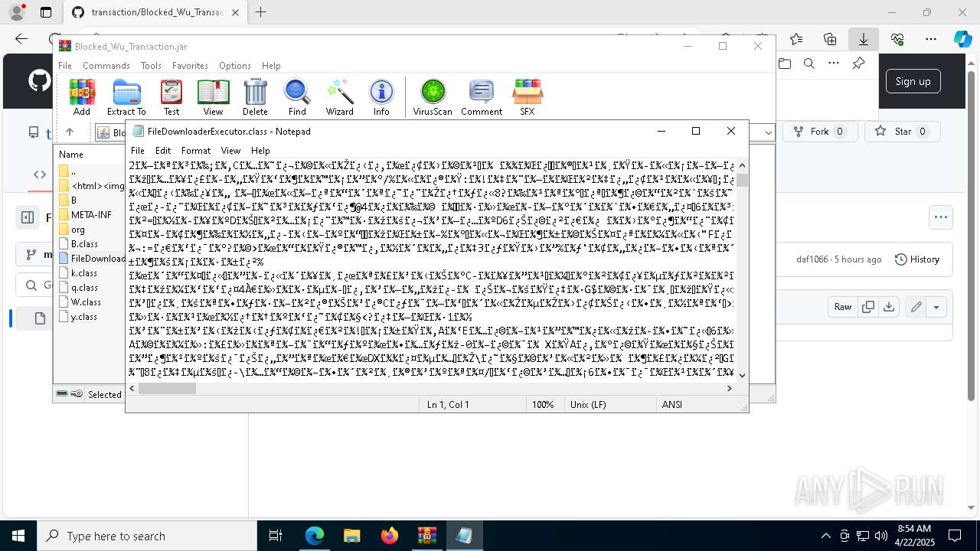Screen dimensions: 980x551
Task: Click the Copilot icon in Edge
Action: pos(962,39)
